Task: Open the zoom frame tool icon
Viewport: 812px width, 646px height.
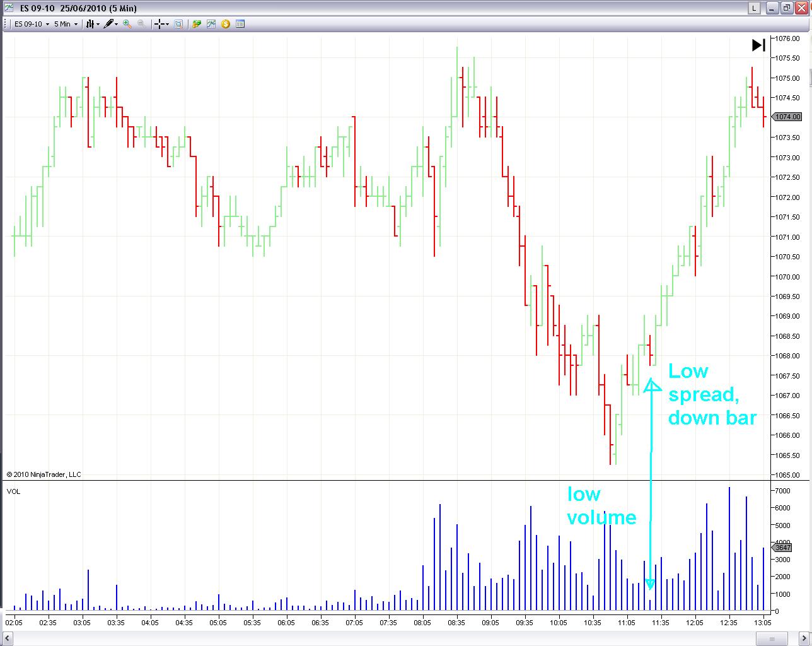Action: [x=178, y=24]
